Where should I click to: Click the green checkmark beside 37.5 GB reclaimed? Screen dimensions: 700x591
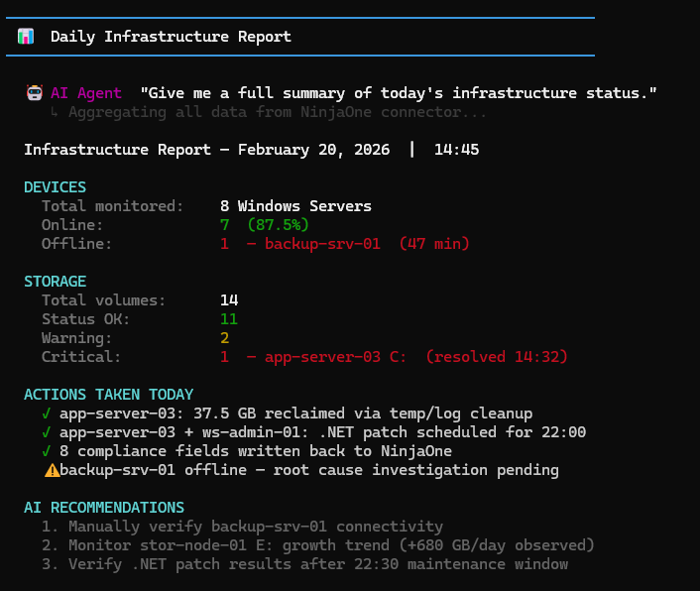click(46, 414)
